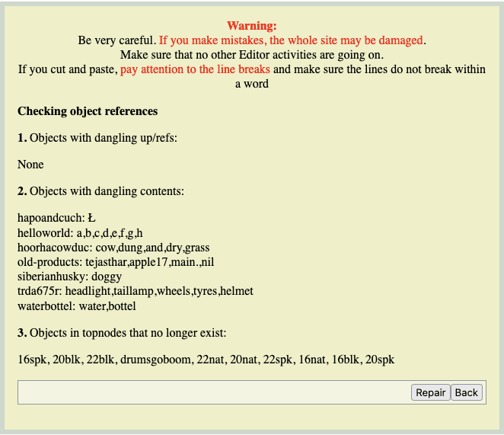The image size is (504, 435).
Task: Select the siberianhusky object line
Action: pos(69,277)
